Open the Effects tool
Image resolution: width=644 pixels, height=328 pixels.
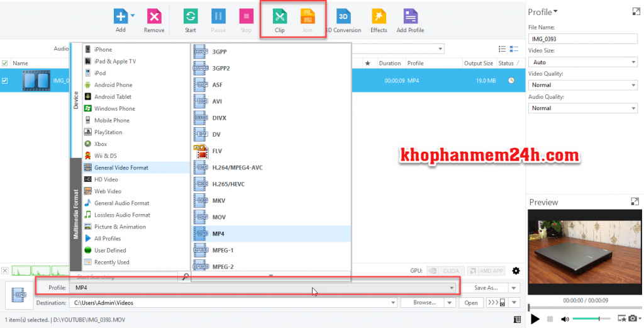click(379, 17)
